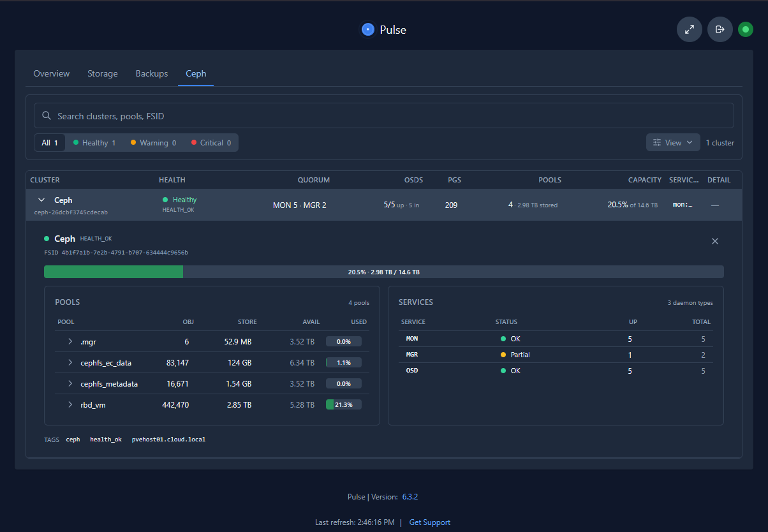Image resolution: width=768 pixels, height=532 pixels.
Task: Expand the cephfs_metadata pool row
Action: point(70,384)
